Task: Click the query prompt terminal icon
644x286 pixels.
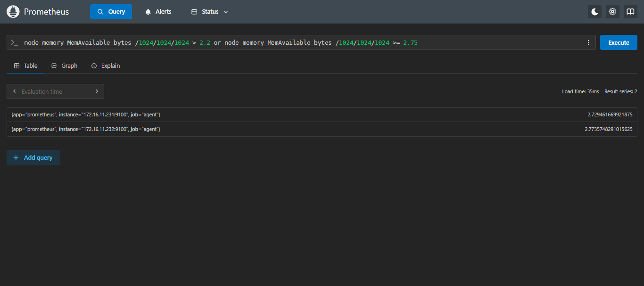Action: pos(15,42)
